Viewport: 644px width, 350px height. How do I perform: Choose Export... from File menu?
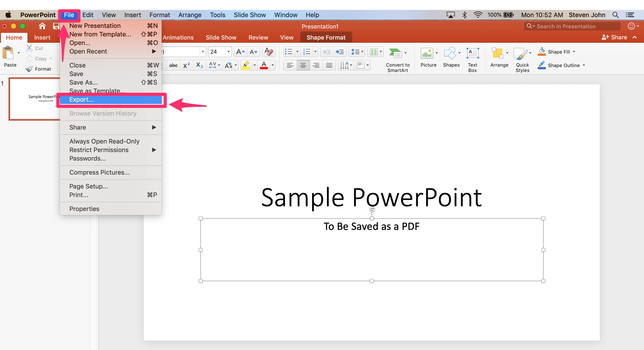coord(111,99)
